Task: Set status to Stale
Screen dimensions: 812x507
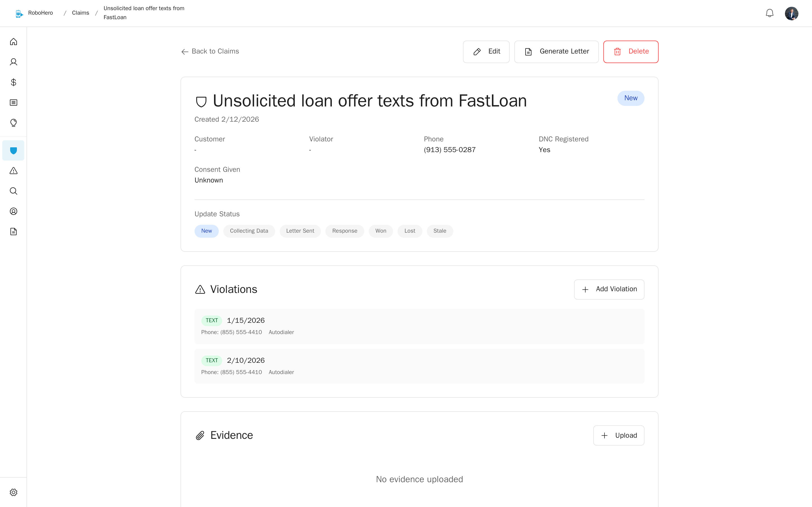Action: tap(440, 231)
